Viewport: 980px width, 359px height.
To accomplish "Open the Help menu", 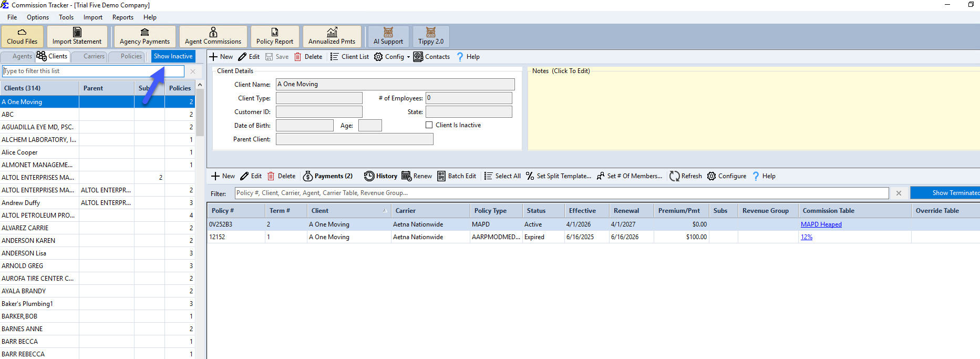I will 150,17.
